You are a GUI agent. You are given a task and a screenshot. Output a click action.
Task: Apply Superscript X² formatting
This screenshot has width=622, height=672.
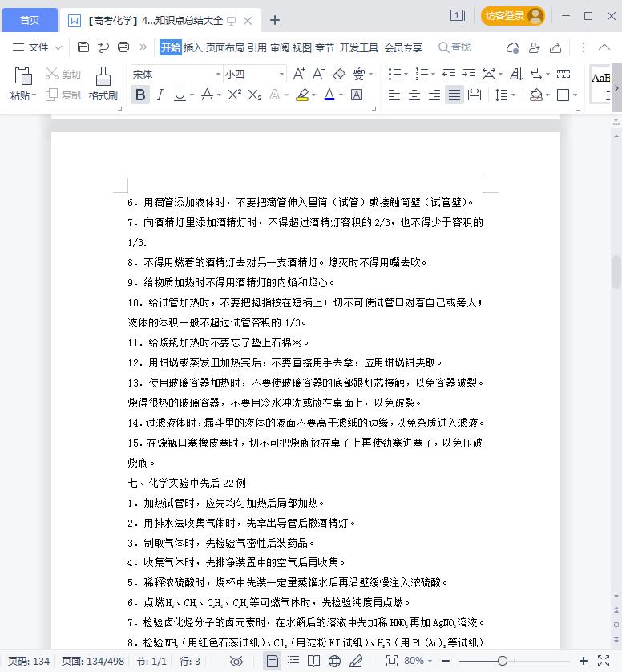(x=235, y=95)
